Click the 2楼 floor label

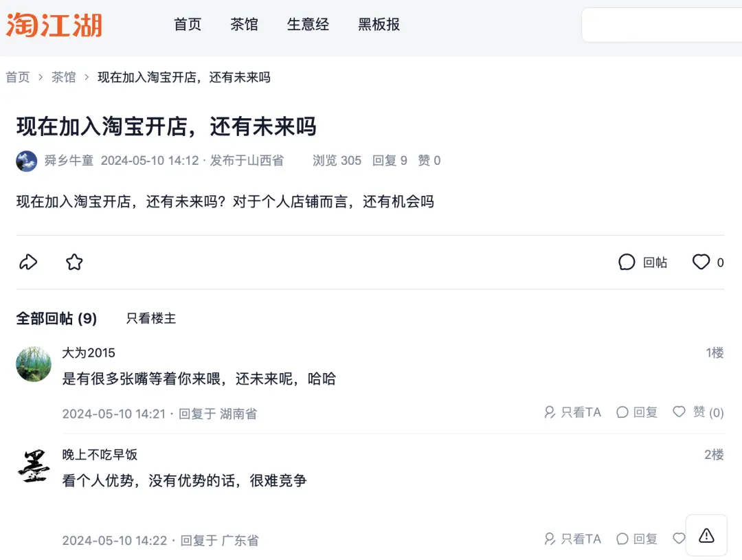click(714, 455)
